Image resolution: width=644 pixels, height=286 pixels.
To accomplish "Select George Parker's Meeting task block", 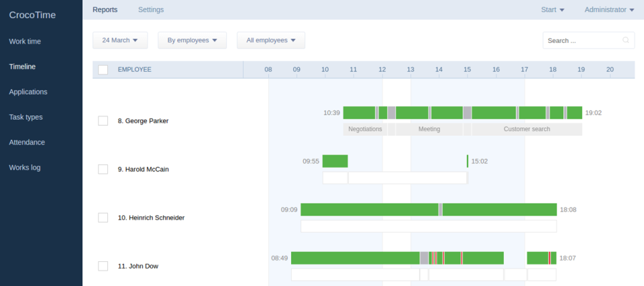I will 429,129.
